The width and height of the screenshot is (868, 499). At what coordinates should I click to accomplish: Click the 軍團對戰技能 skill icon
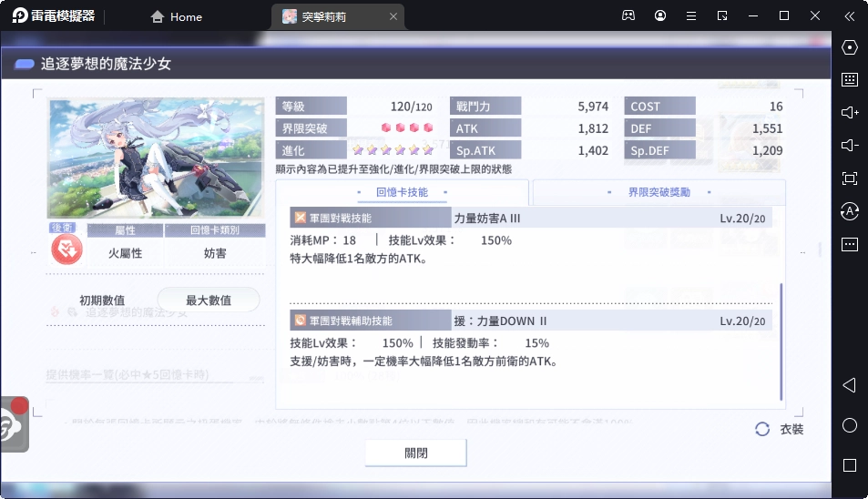(300, 218)
